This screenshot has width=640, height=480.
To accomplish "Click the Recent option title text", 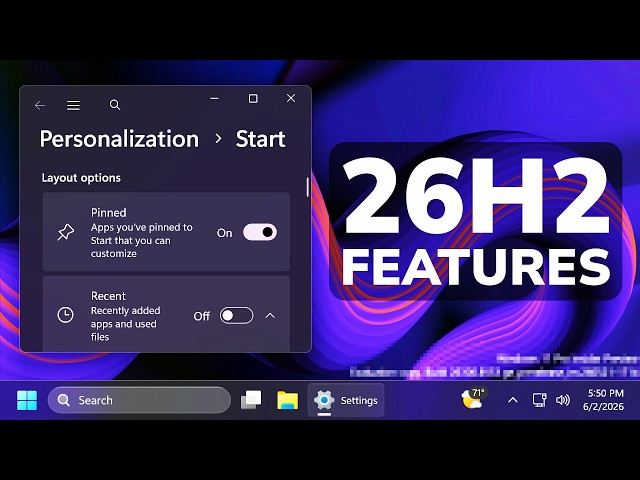I will tap(109, 296).
